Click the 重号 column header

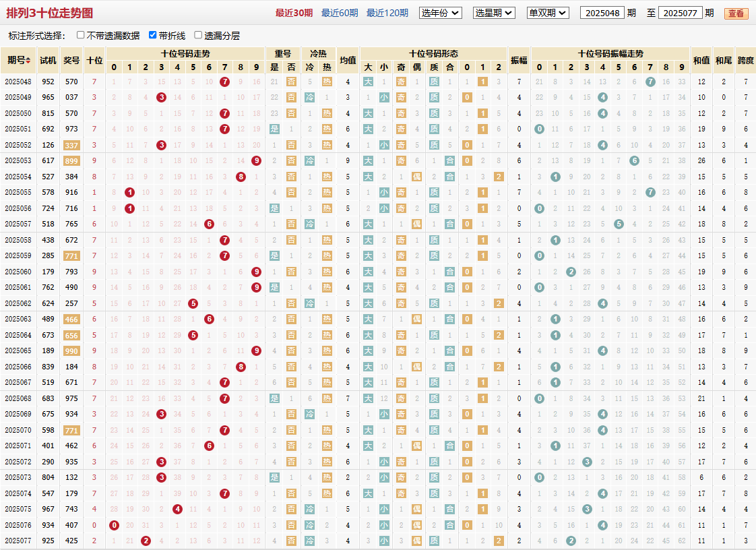(x=283, y=53)
